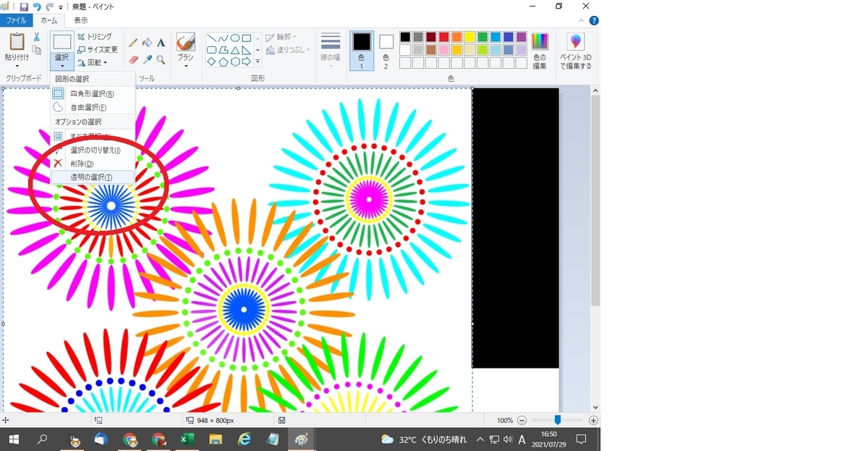The width and height of the screenshot is (868, 451).
Task: Click the rectangular selection icon in ribbon
Action: pyautogui.click(x=61, y=41)
